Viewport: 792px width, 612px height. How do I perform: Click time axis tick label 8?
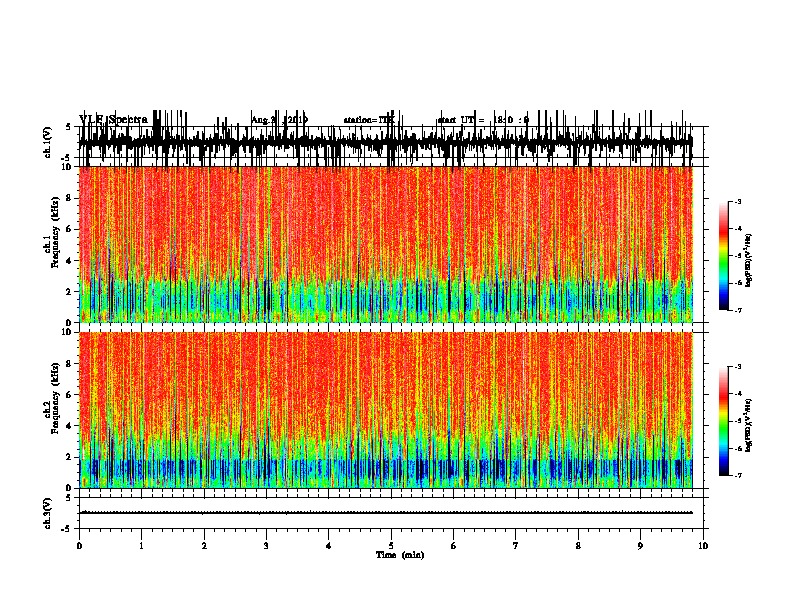click(578, 546)
